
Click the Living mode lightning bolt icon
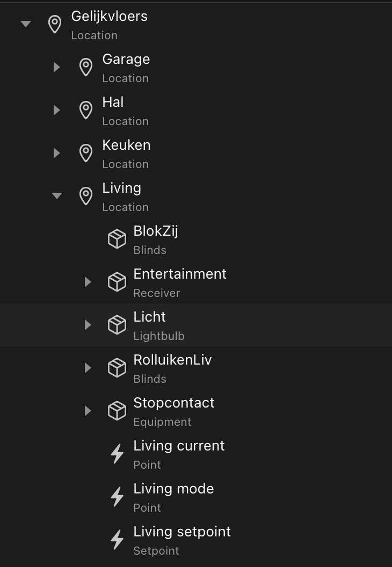[117, 497]
